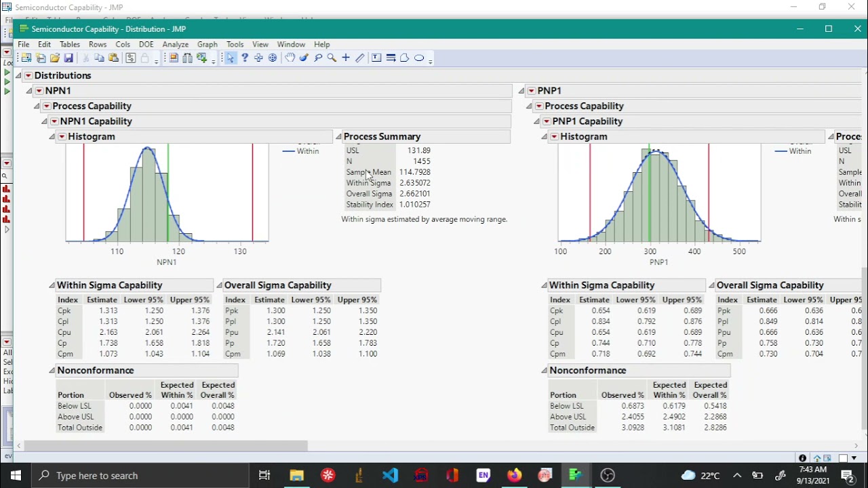Image resolution: width=868 pixels, height=488 pixels.
Task: Select the Polygon shape tool
Action: click(x=405, y=58)
